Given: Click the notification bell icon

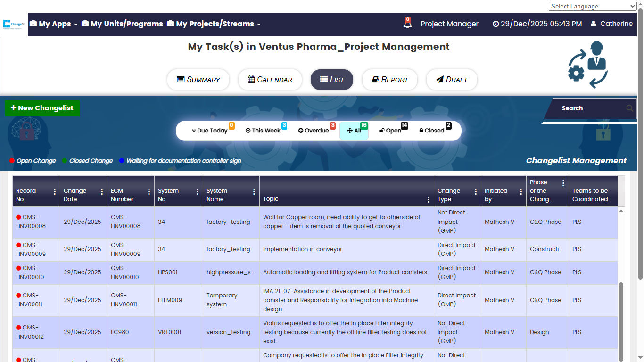Looking at the screenshot, I should (x=407, y=23).
